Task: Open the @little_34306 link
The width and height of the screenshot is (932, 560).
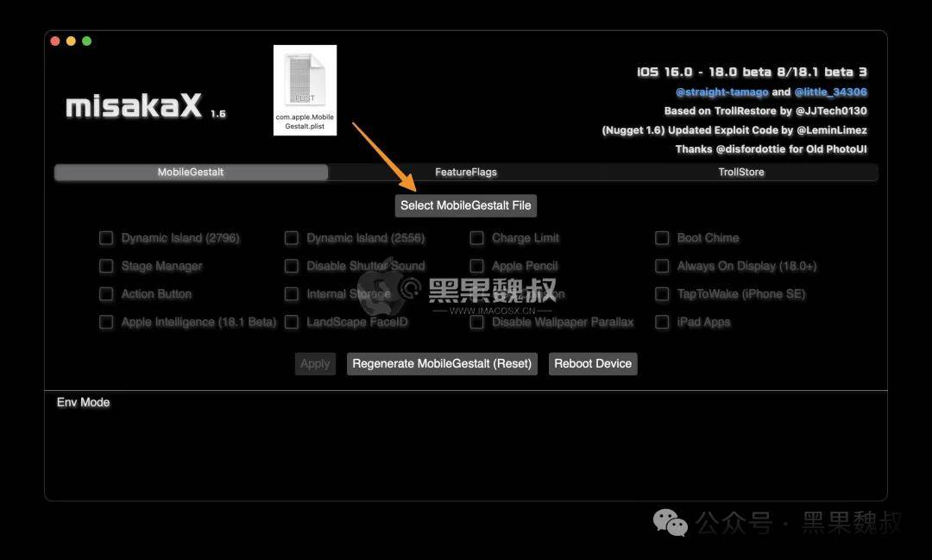Action: tap(831, 92)
